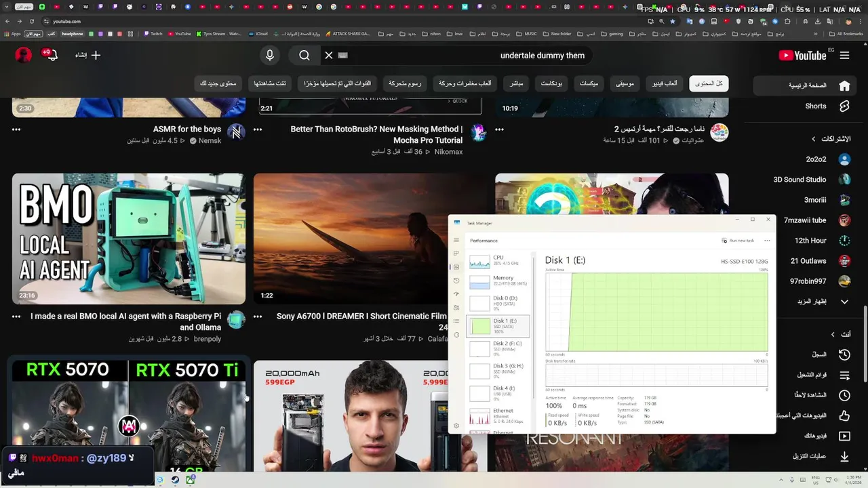
Task: Select كل المحتوى all content chip
Action: pos(709,83)
